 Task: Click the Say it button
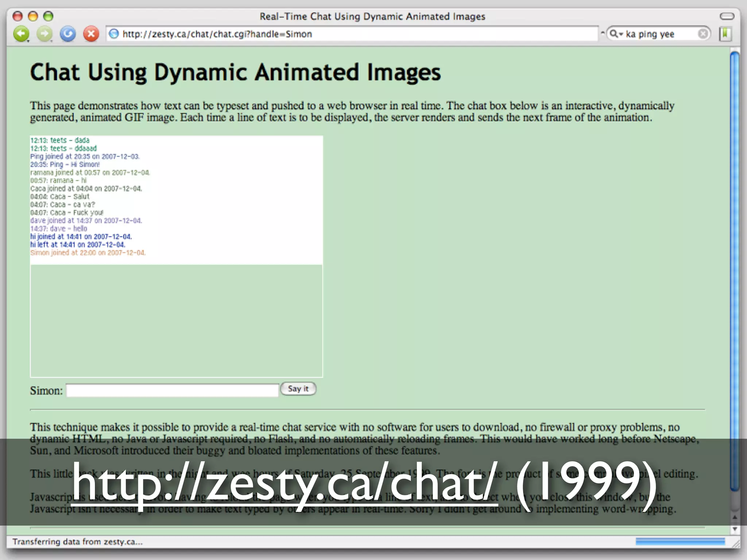click(x=298, y=389)
